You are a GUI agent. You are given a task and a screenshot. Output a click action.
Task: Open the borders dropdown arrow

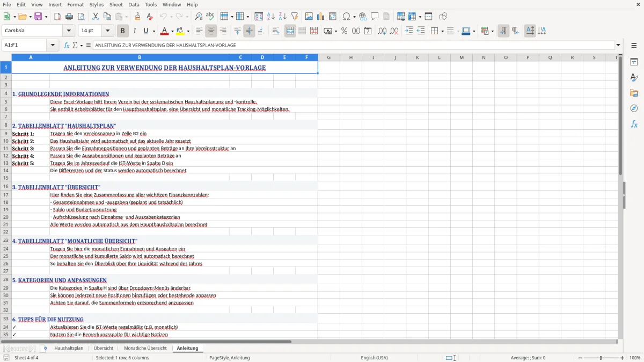[443, 31]
